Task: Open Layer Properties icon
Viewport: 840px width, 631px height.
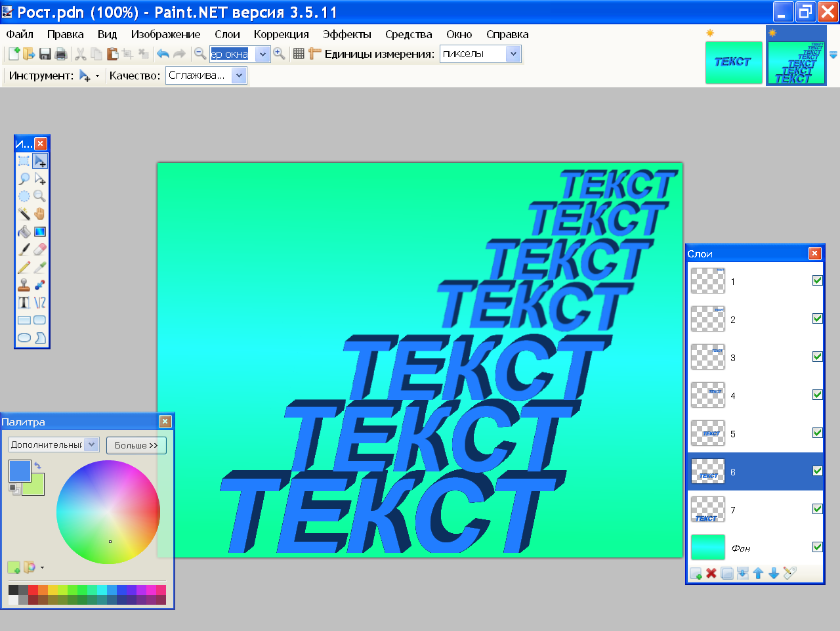Action: tap(790, 573)
